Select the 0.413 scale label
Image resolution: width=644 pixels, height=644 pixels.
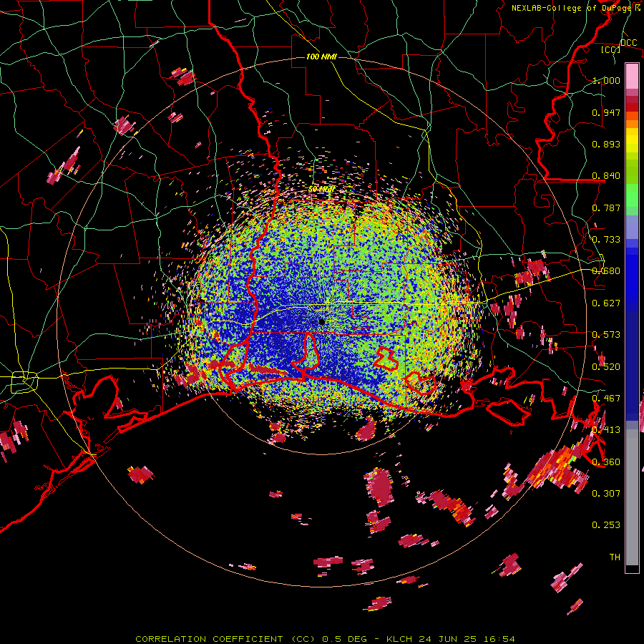coord(606,430)
